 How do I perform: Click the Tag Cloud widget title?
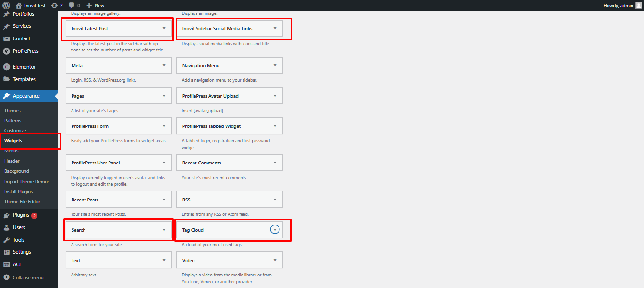193,230
